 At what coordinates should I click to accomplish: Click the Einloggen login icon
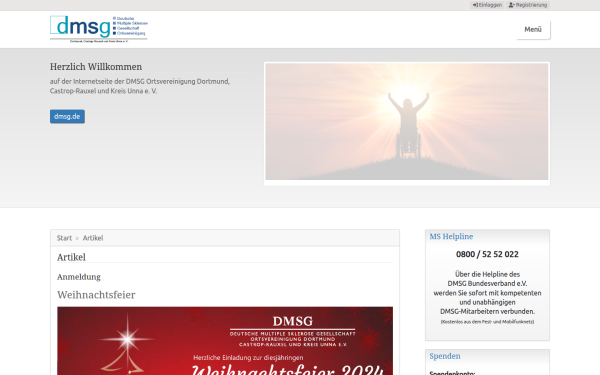click(x=475, y=5)
